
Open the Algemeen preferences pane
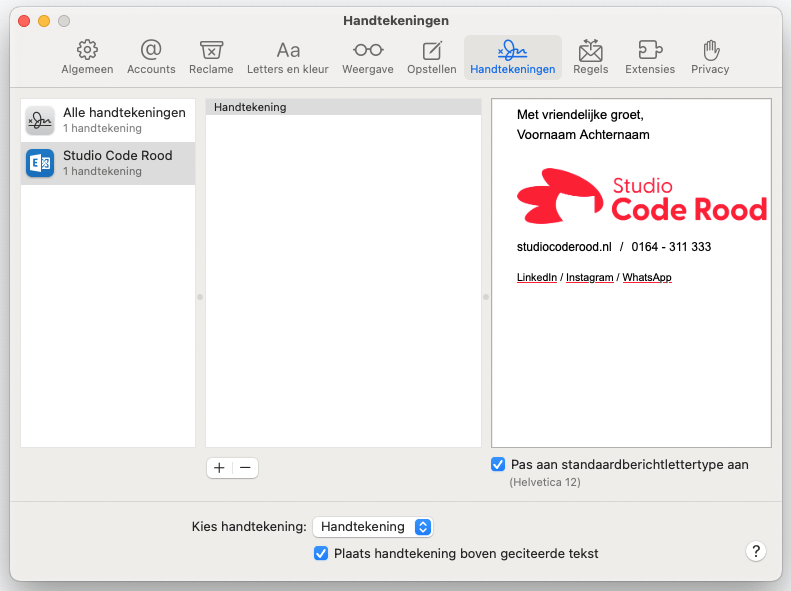click(87, 57)
